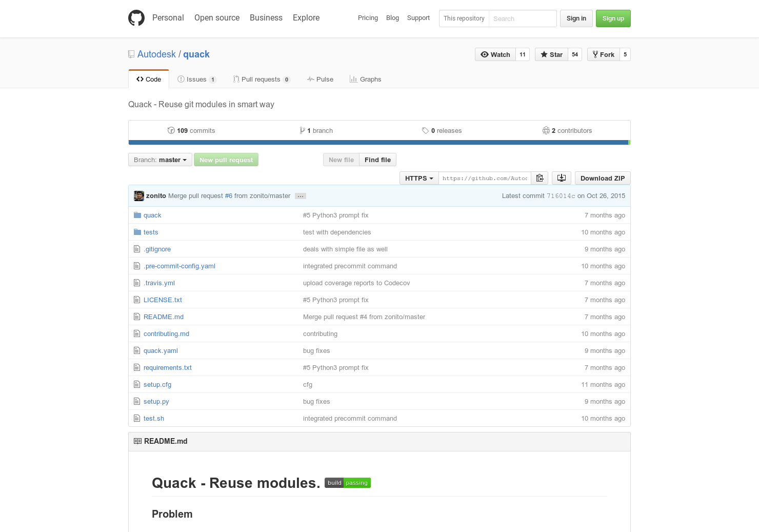
Task: Copy the repository URL to clipboard
Action: point(540,178)
